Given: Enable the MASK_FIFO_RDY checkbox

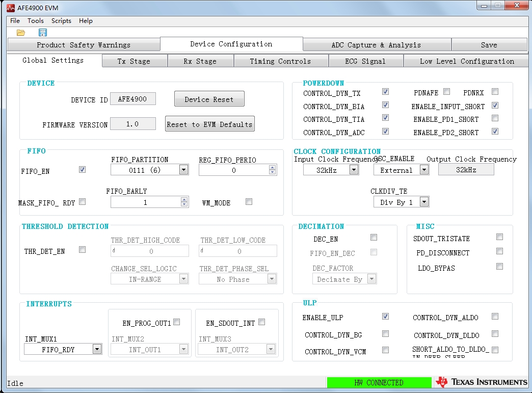Looking at the screenshot, I should (83, 201).
